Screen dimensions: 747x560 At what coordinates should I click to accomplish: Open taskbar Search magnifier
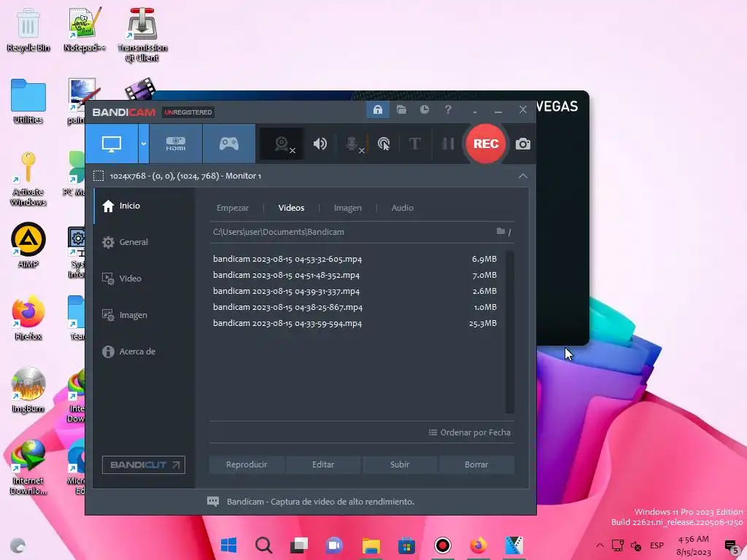point(263,545)
